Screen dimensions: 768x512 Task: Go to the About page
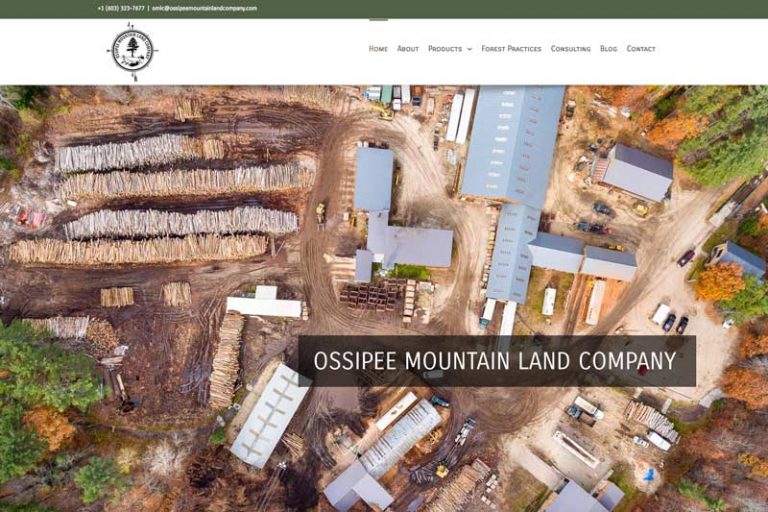408,49
